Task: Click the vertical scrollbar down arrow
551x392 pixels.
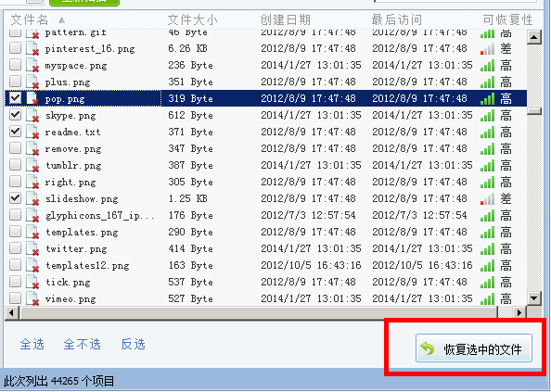Action: 533,298
